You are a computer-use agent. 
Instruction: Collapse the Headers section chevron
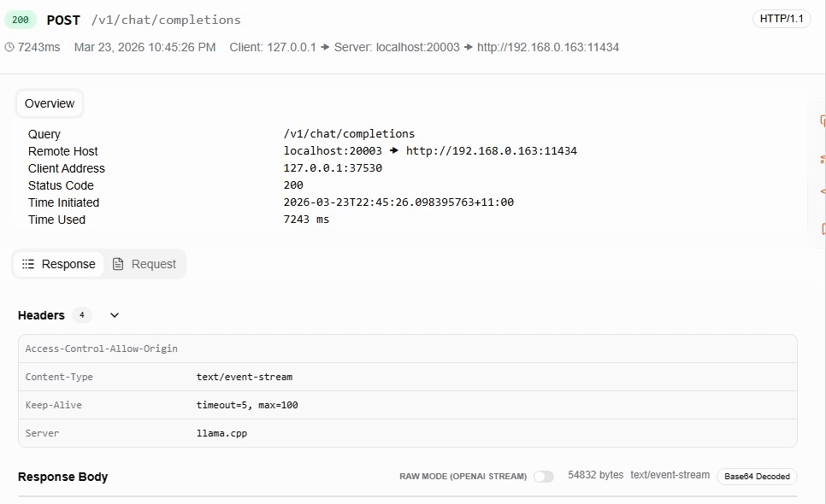[115, 315]
